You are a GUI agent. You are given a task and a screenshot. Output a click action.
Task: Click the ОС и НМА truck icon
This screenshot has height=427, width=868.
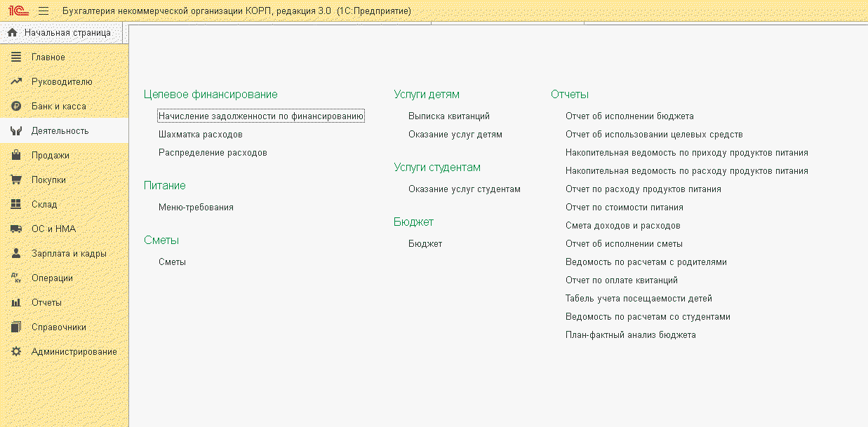[16, 229]
